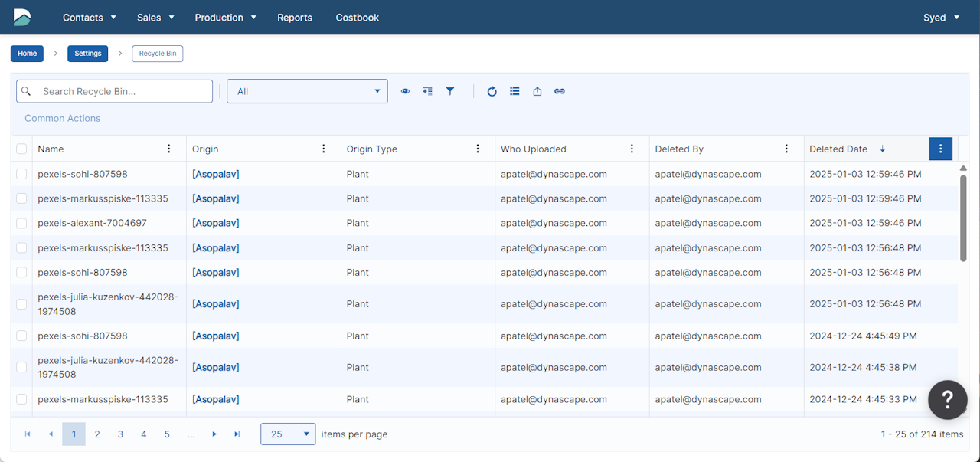Check the select-all checkbox in header row
The width and height of the screenshot is (980, 462).
(x=21, y=149)
